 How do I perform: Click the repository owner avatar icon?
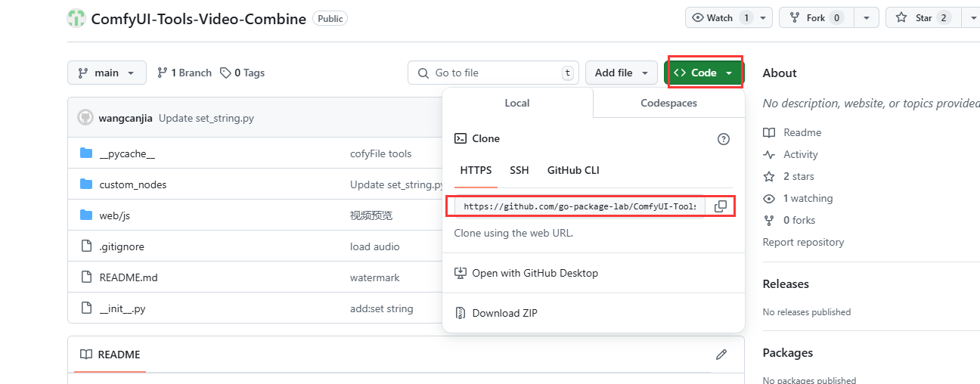[76, 18]
